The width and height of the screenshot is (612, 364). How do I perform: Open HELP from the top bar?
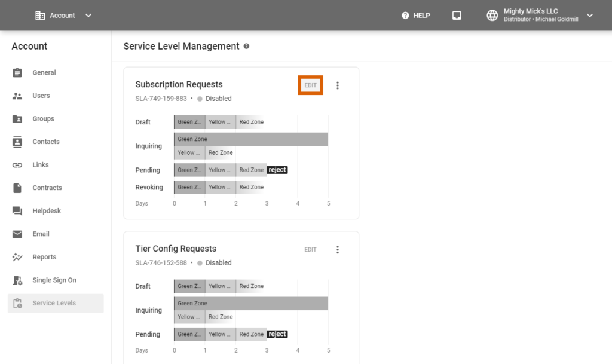tap(415, 15)
